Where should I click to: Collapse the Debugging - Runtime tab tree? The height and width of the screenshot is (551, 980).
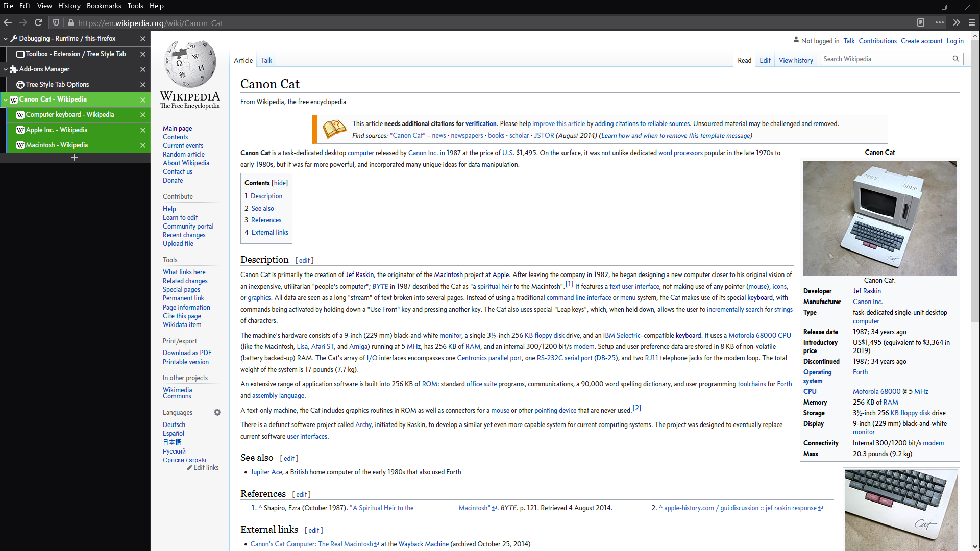pyautogui.click(x=6, y=39)
